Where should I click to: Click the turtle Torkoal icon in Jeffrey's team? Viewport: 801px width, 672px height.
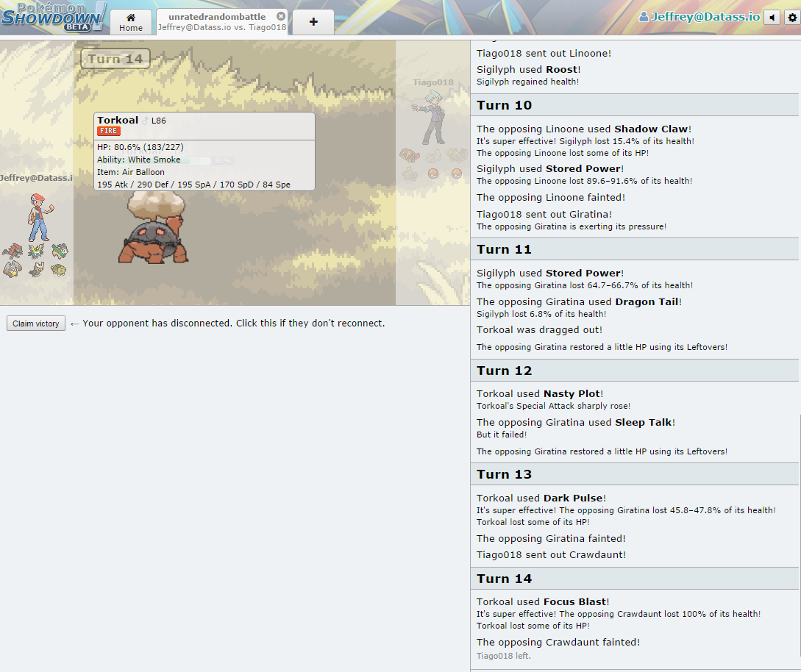pyautogui.click(x=60, y=268)
